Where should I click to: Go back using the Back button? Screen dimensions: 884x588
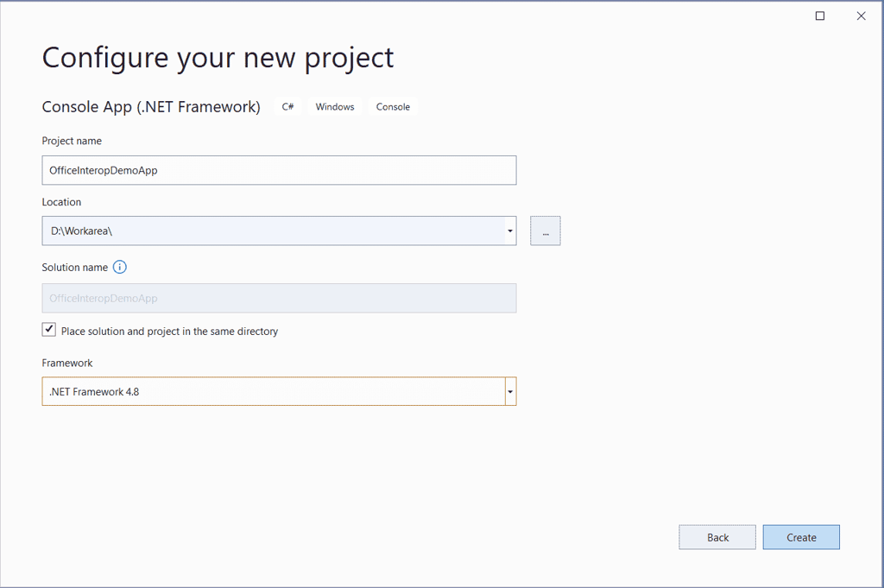717,536
